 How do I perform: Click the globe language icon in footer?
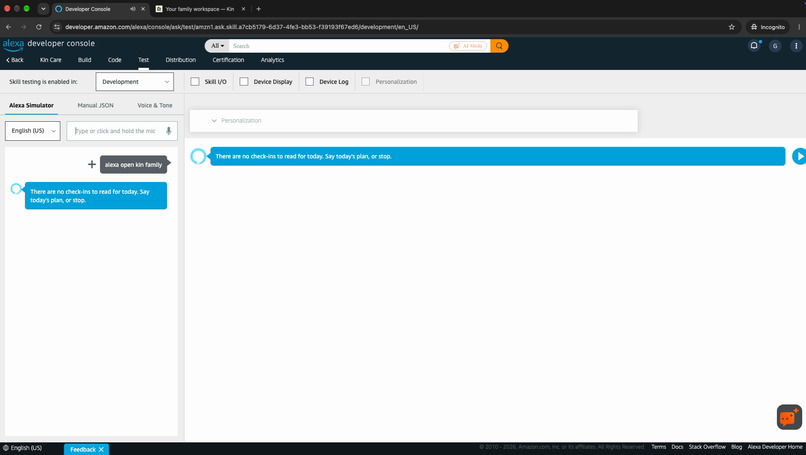[6, 448]
